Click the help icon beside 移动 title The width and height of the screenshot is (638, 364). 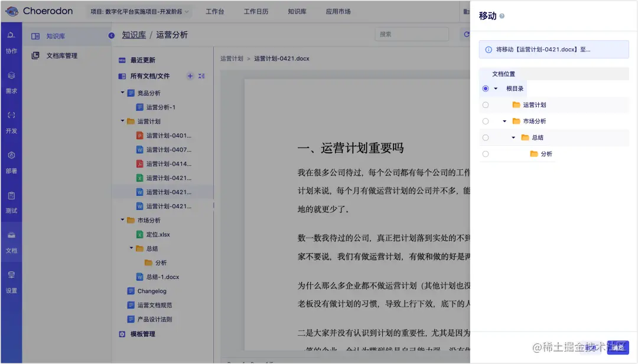(x=502, y=17)
